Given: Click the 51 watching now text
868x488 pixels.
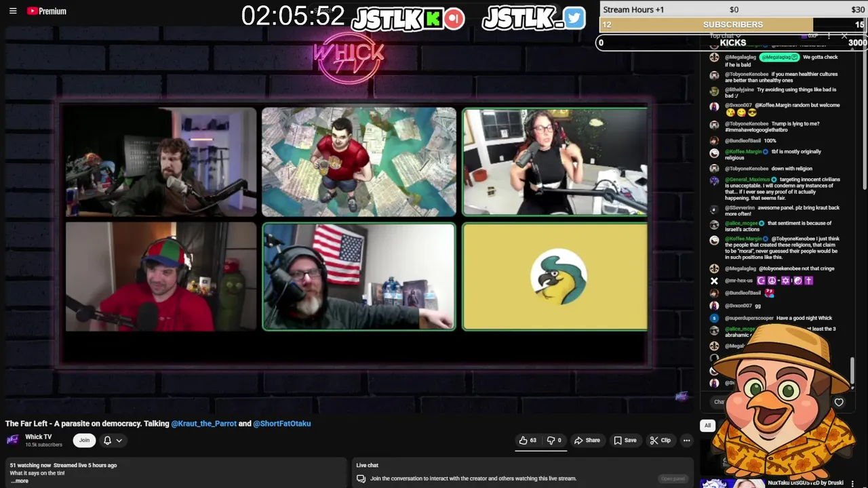Looking at the screenshot, I should 31,466.
